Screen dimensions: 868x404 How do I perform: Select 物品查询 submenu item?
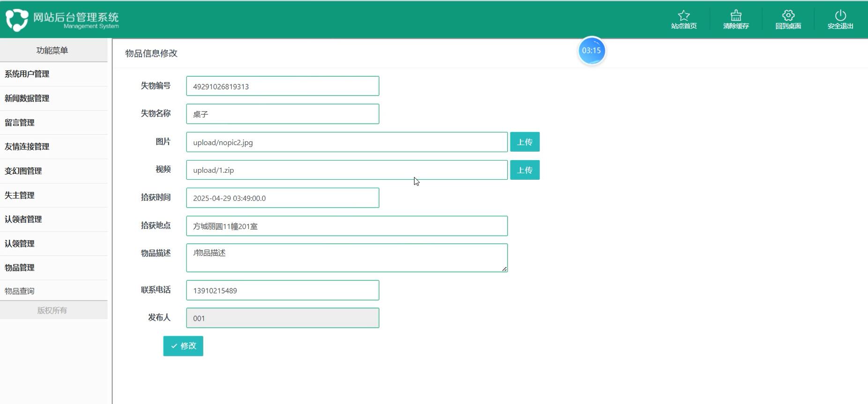click(20, 291)
